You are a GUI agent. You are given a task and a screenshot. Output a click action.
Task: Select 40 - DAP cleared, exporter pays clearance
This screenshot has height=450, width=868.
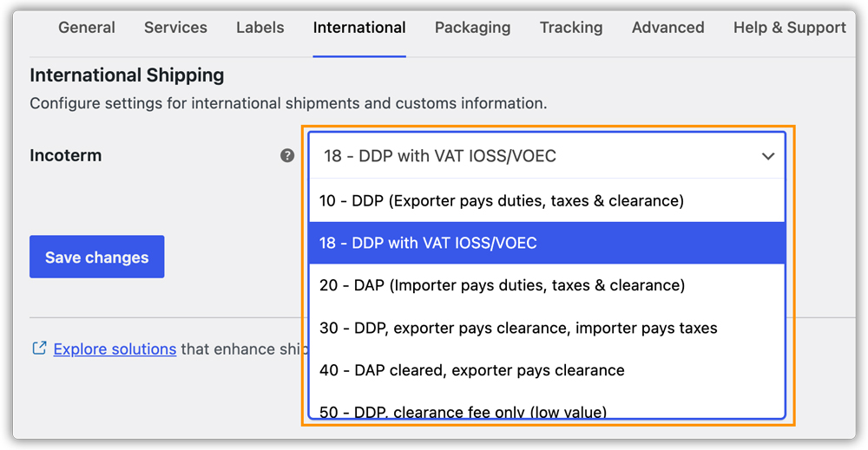pyautogui.click(x=547, y=370)
